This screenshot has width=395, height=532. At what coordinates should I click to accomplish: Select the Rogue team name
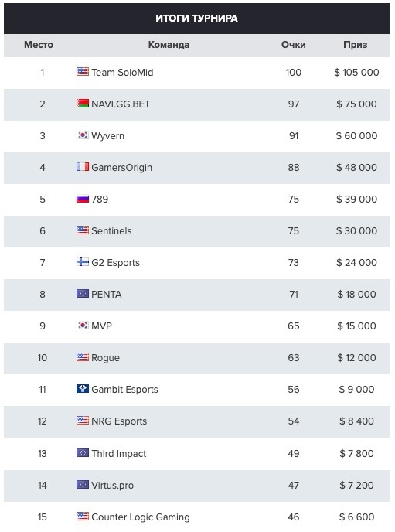tap(105, 357)
